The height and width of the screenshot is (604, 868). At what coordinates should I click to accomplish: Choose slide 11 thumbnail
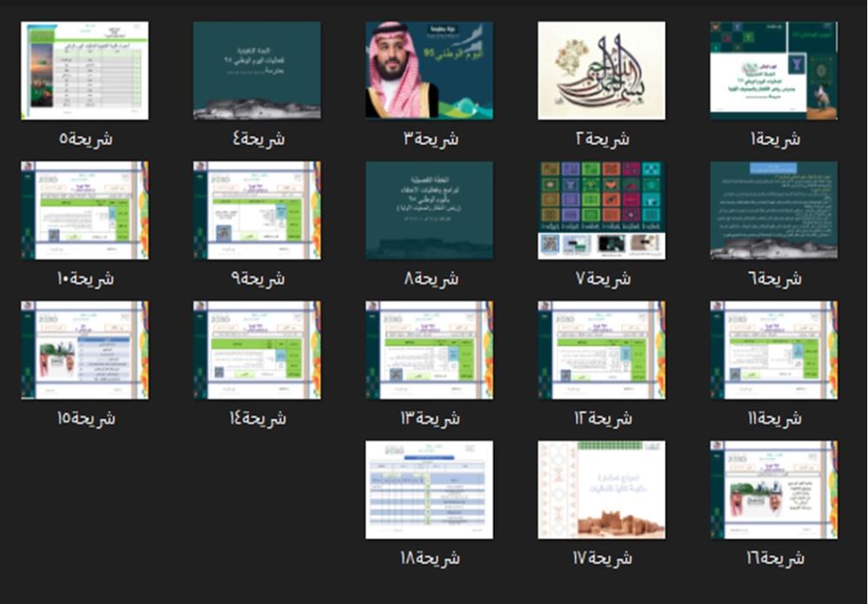click(x=773, y=350)
